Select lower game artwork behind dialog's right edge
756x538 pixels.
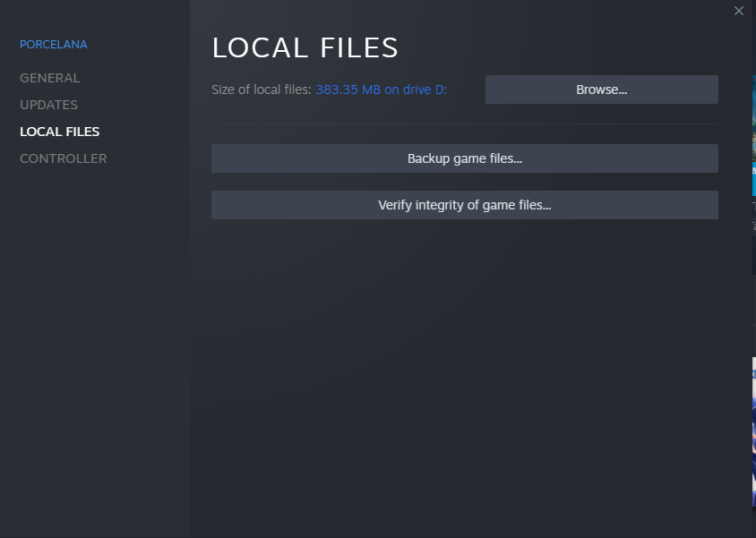pos(753,430)
